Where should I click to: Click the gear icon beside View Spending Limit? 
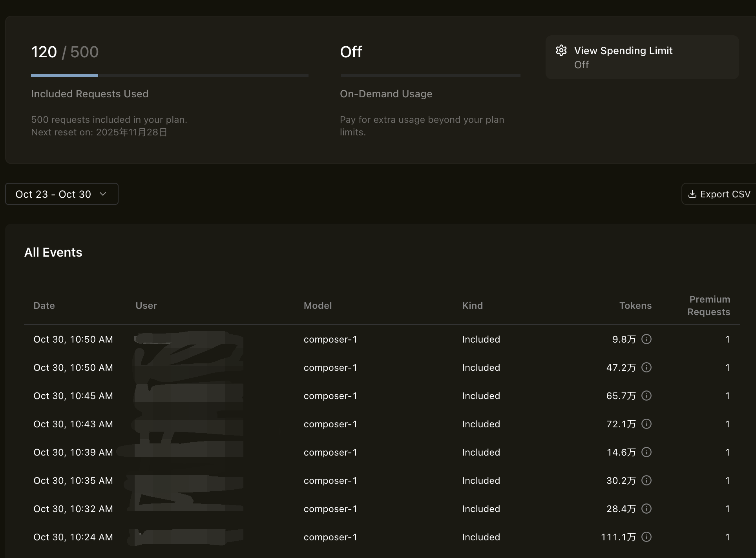tap(561, 50)
